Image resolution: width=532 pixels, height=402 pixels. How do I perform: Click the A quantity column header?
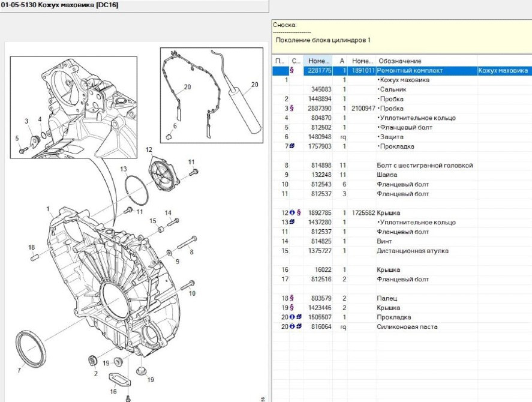pos(342,61)
